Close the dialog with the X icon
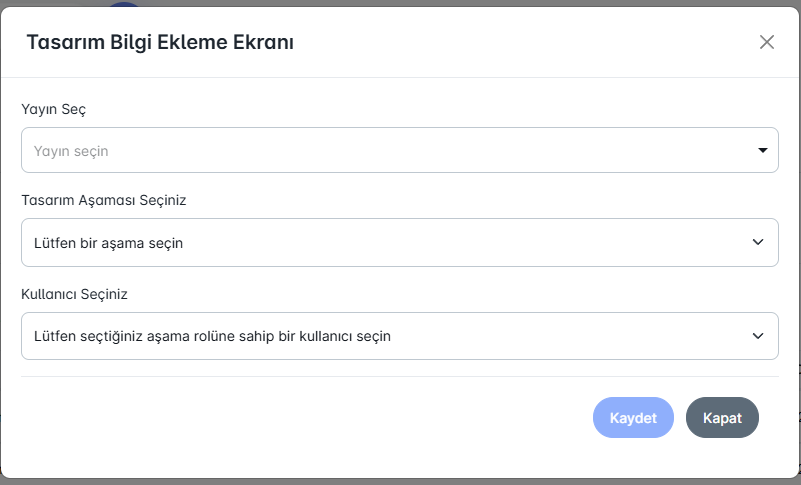 (x=767, y=42)
